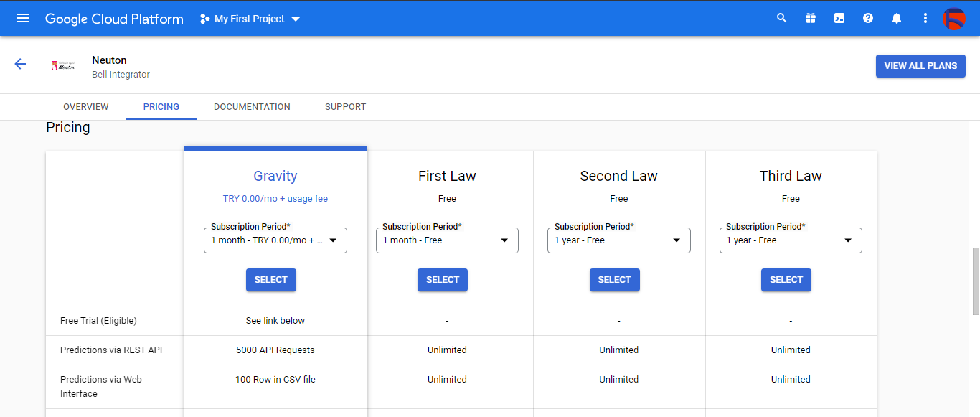The height and width of the screenshot is (417, 980).
Task: Switch to the Overview tab
Action: pos(86,107)
